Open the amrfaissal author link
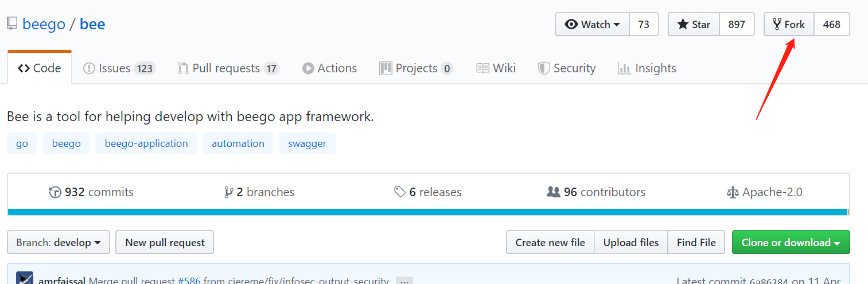 (62, 281)
